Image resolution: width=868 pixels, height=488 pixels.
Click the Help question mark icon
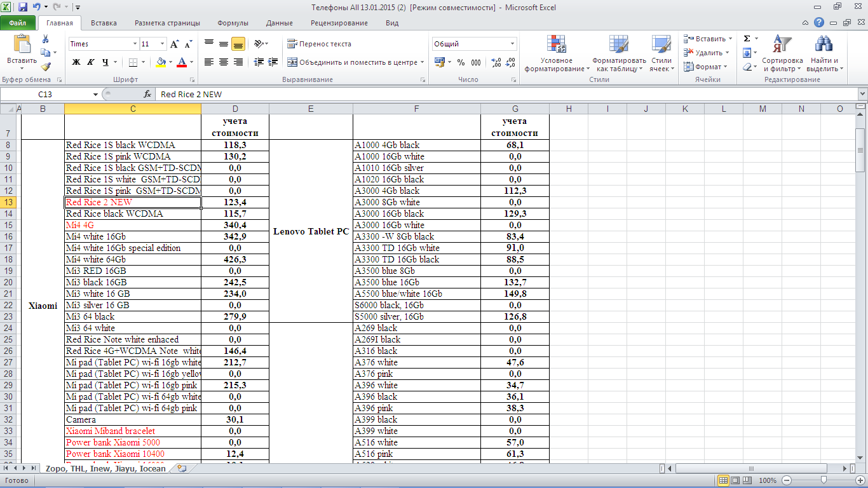pos(820,23)
